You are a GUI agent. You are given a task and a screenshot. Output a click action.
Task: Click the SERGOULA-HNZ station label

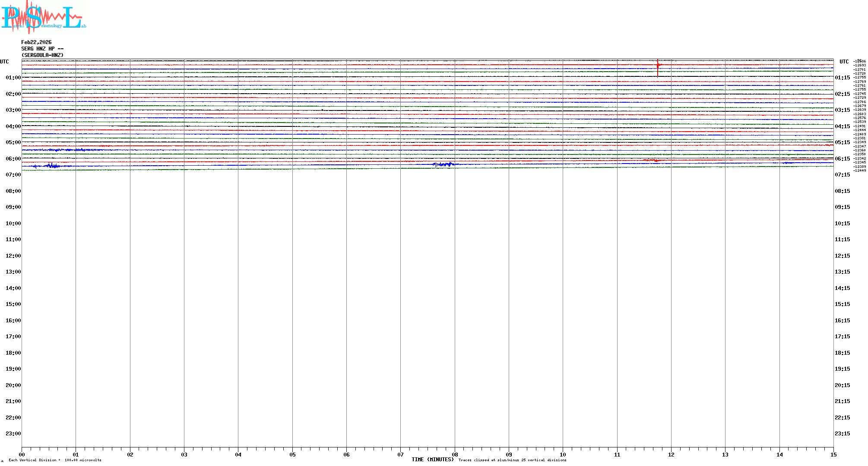coord(42,55)
